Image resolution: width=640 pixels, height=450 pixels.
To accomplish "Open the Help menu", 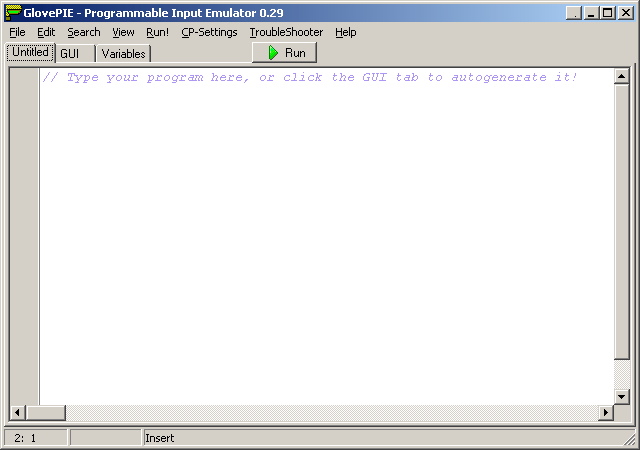I will 346,32.
